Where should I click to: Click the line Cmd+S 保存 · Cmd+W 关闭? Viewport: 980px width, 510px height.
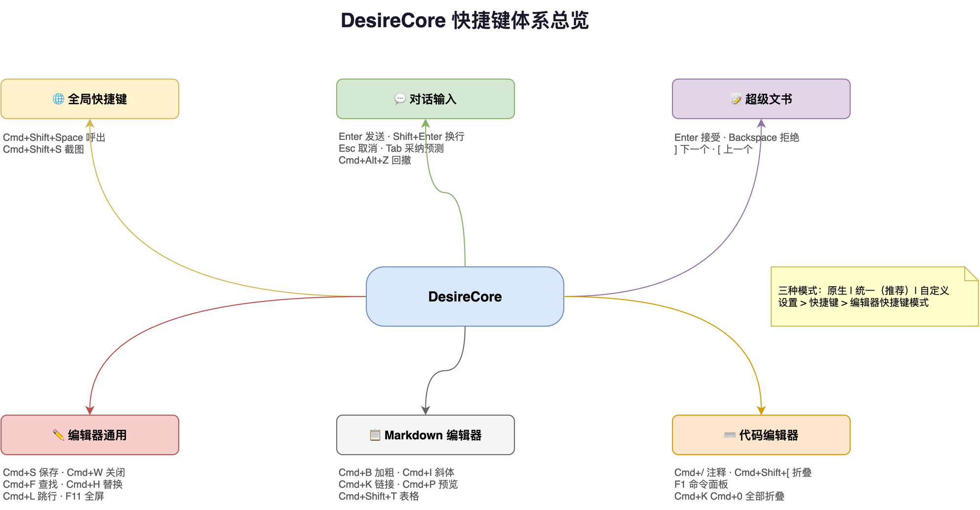click(x=64, y=472)
